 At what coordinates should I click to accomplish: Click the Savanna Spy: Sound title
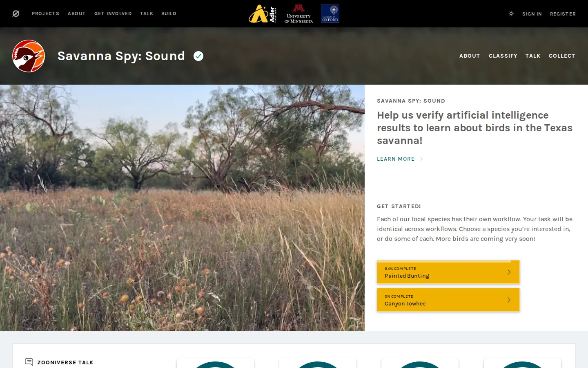click(121, 56)
